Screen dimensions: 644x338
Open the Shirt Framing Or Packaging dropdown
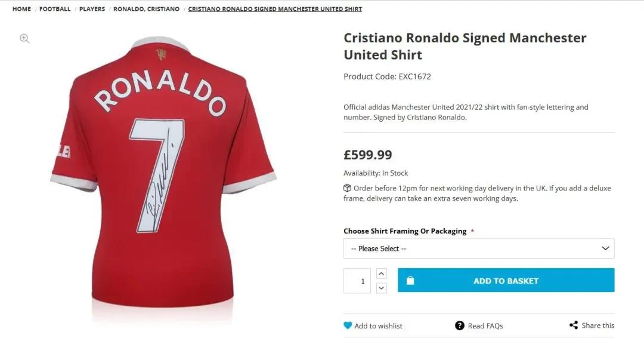(x=479, y=248)
